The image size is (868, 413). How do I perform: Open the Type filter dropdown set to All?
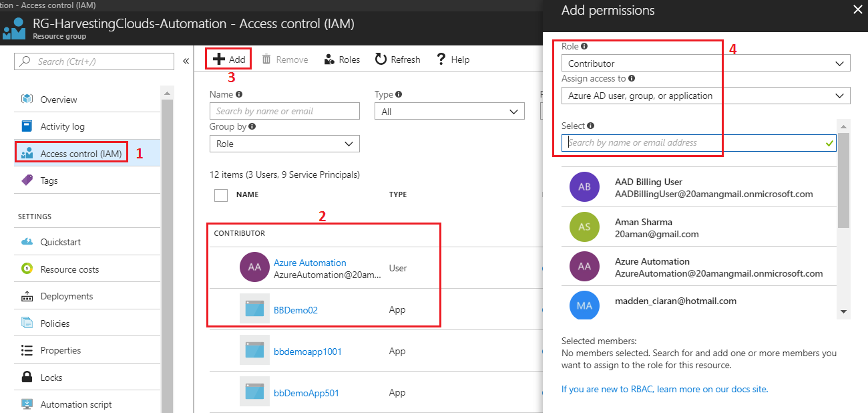449,112
